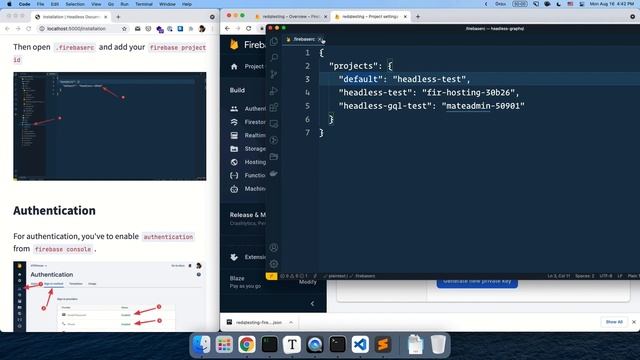Collapse Firebase sidebar with chevron arrow
This screenshot has height=360, width=640.
[x=312, y=303]
